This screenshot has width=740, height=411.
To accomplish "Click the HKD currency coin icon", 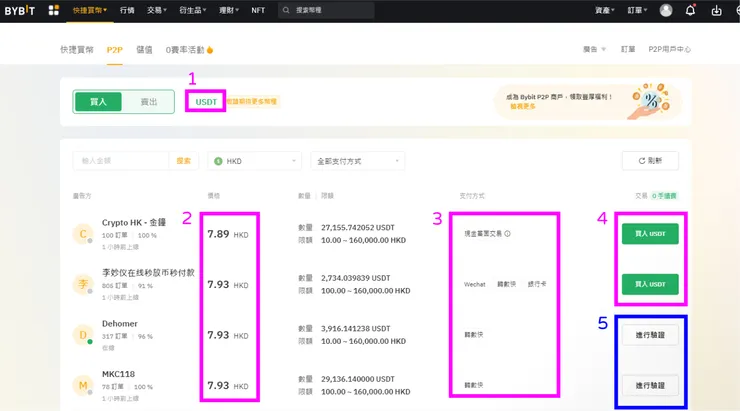I will (218, 161).
